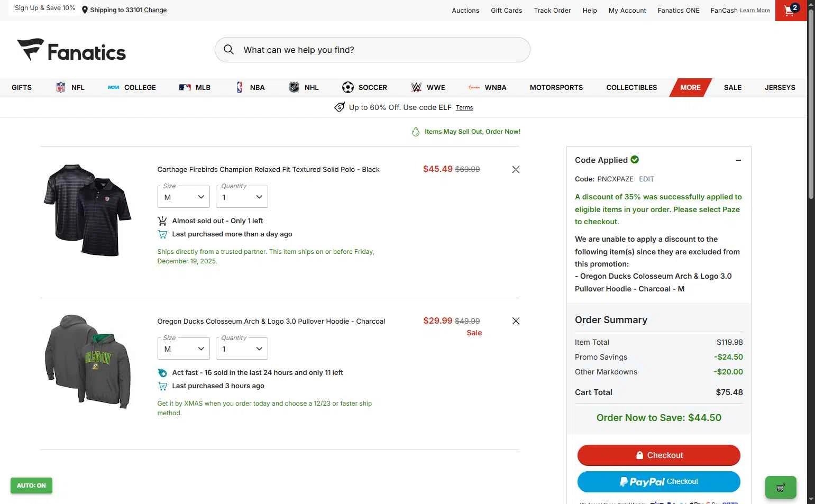
Task: Remove the Carthage Firebirds polo from cart
Action: pyautogui.click(x=516, y=169)
